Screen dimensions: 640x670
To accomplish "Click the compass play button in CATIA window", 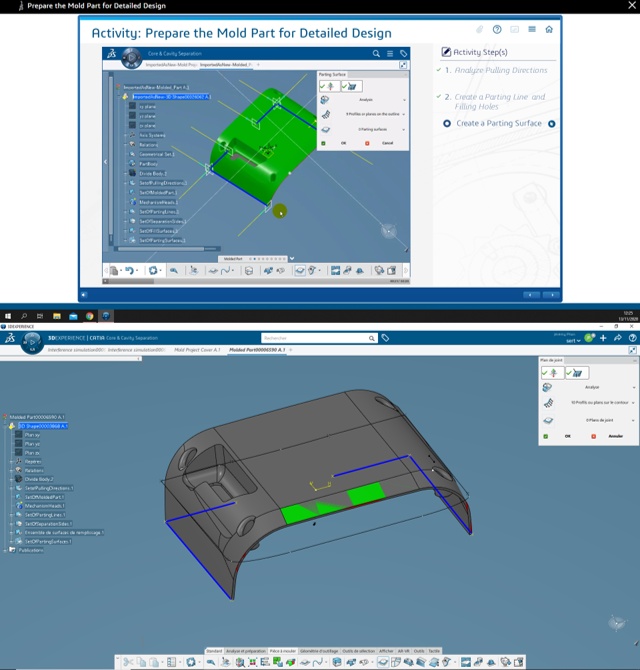I will [32, 342].
